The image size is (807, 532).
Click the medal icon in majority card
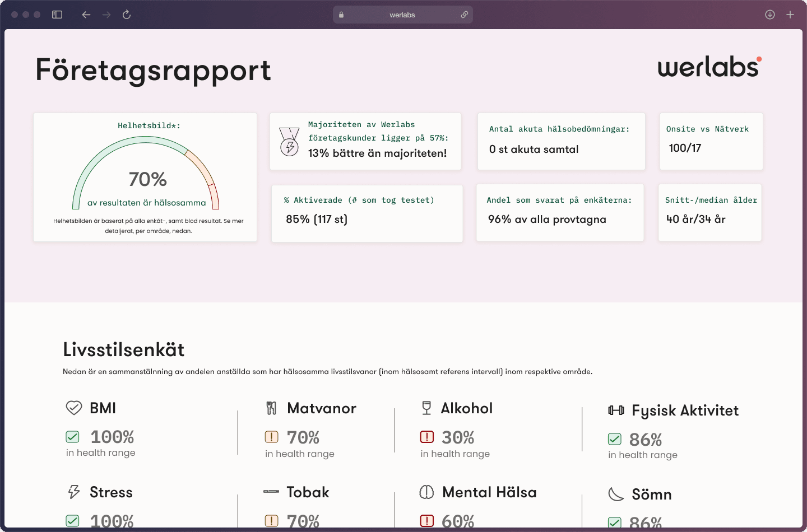(289, 142)
